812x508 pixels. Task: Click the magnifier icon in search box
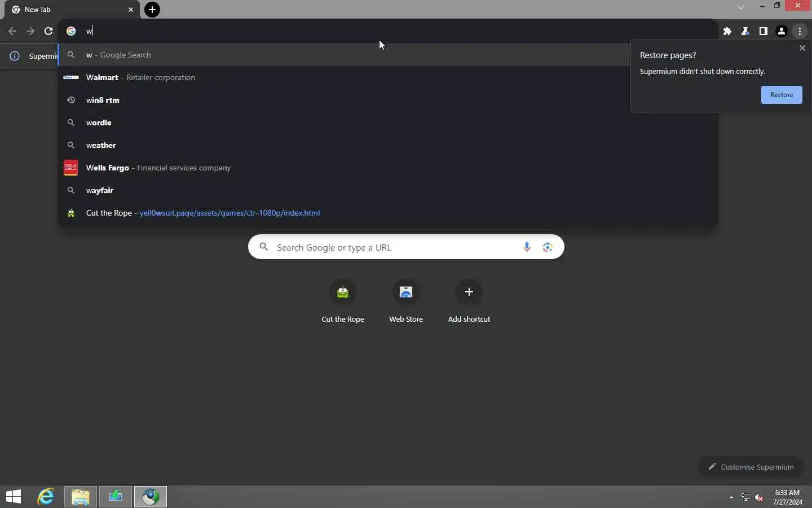tap(263, 247)
